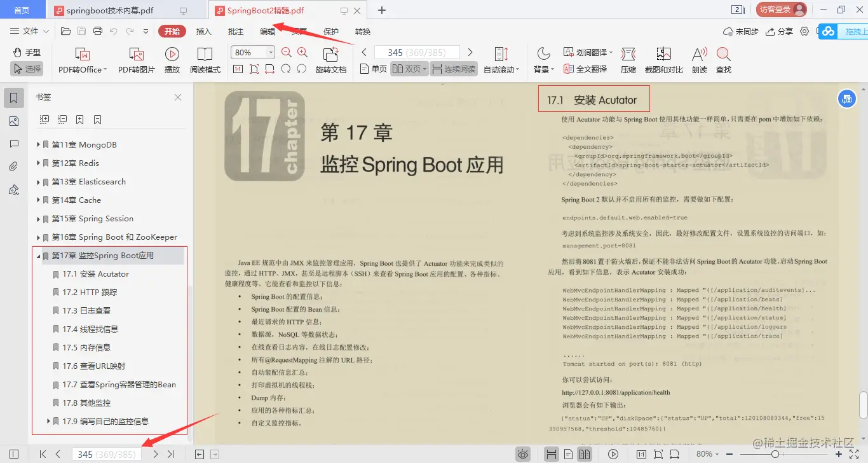Open 自动滚动 auto scroll options
This screenshot has width=868, height=463.
501,61
